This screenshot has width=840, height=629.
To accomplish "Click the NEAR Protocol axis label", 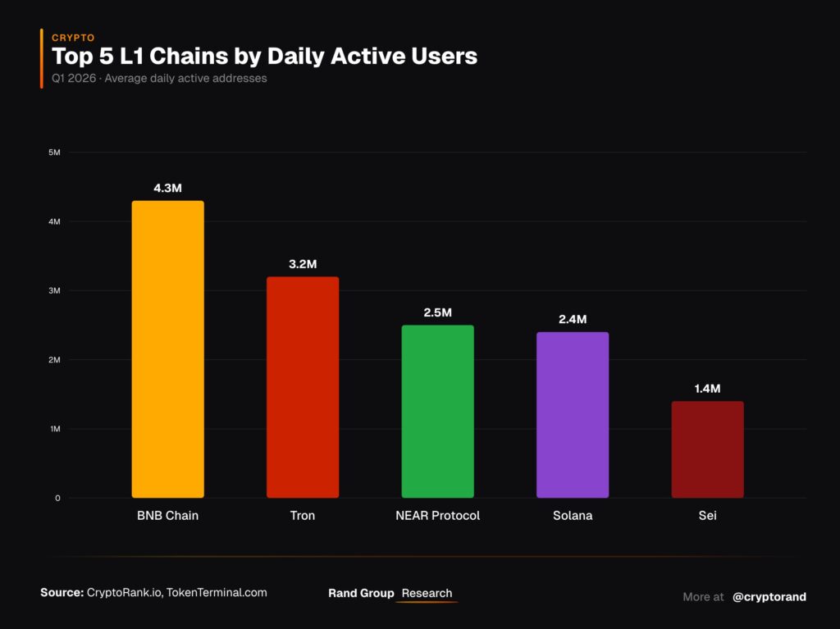I will (438, 515).
